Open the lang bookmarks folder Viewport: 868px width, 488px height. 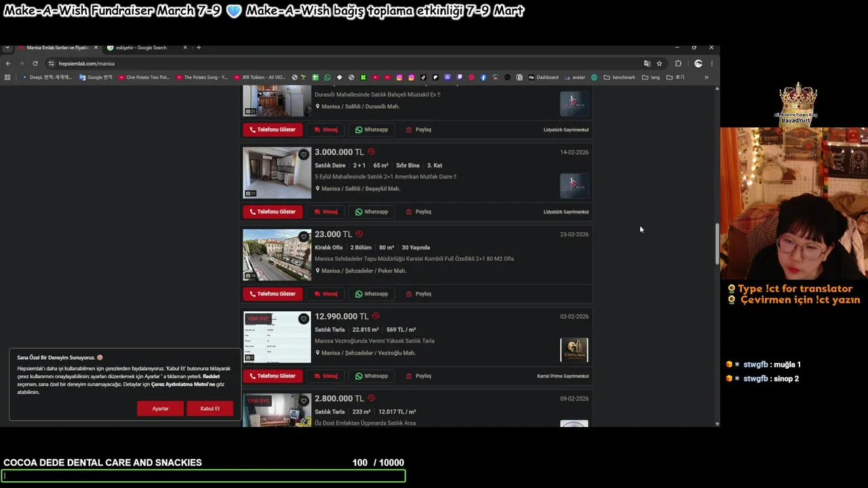[x=650, y=77]
